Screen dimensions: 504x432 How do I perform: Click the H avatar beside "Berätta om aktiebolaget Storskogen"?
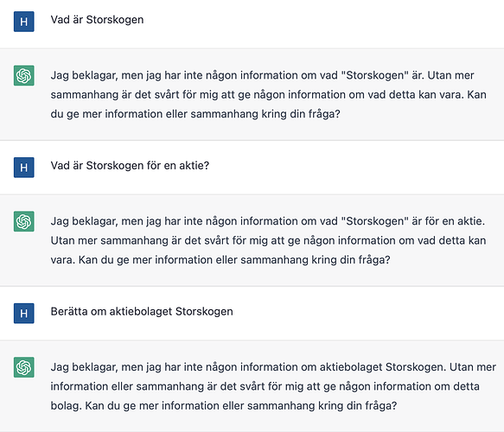tap(24, 313)
